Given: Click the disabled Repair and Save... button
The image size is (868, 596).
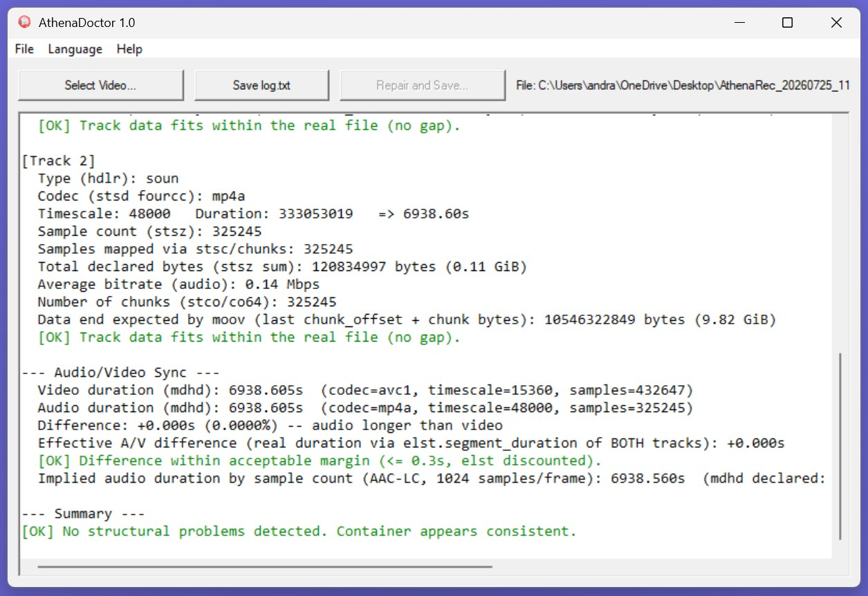Looking at the screenshot, I should tap(422, 85).
